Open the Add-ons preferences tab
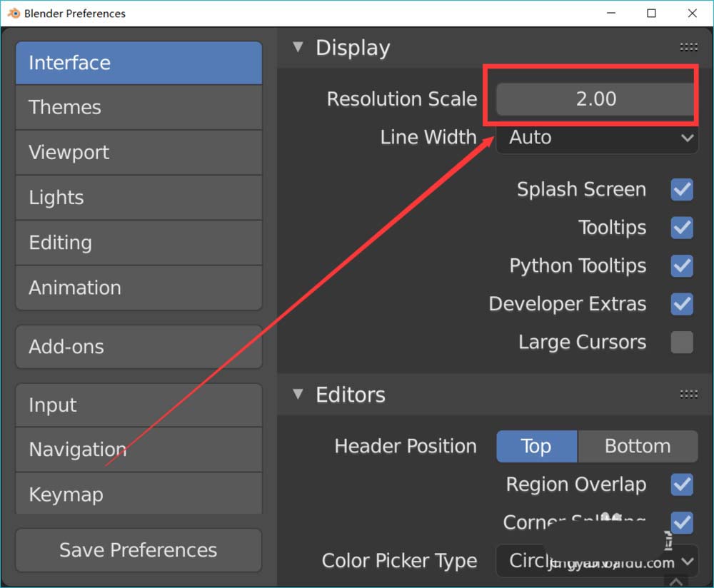Viewport: 714px width, 588px height. click(x=139, y=347)
